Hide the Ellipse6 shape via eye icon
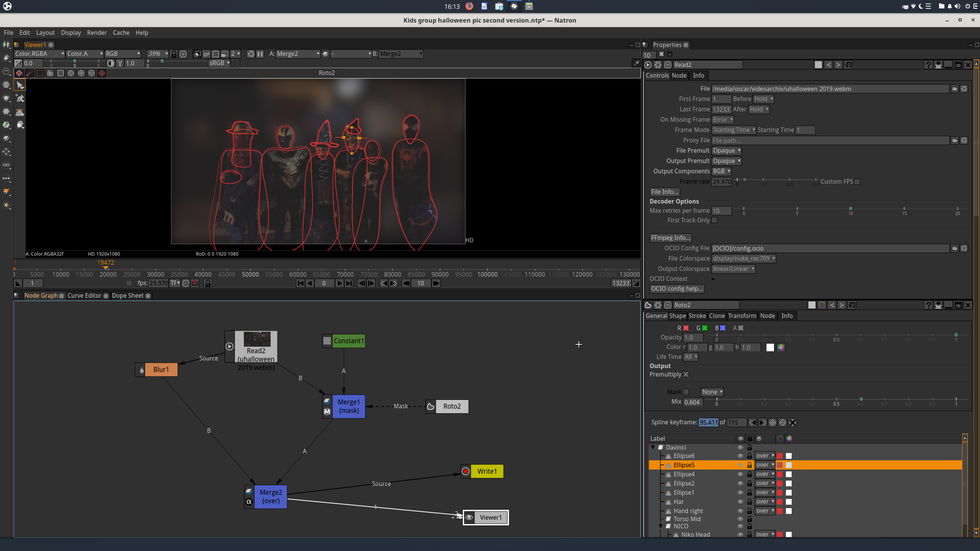Viewport: 980px width, 551px height. 740,456
